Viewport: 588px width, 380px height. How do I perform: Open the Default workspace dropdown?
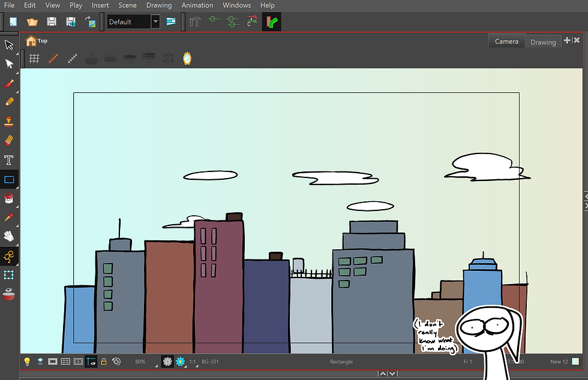tap(155, 22)
